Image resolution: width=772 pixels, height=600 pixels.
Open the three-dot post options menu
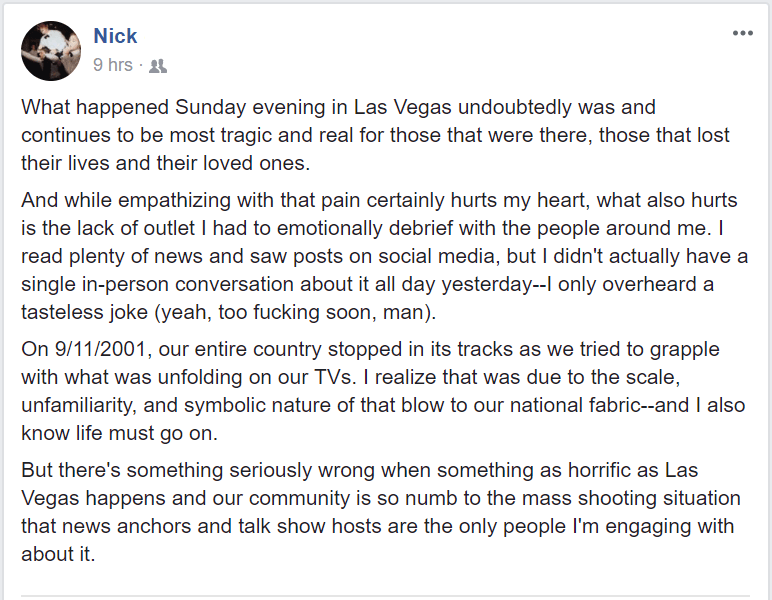(742, 33)
